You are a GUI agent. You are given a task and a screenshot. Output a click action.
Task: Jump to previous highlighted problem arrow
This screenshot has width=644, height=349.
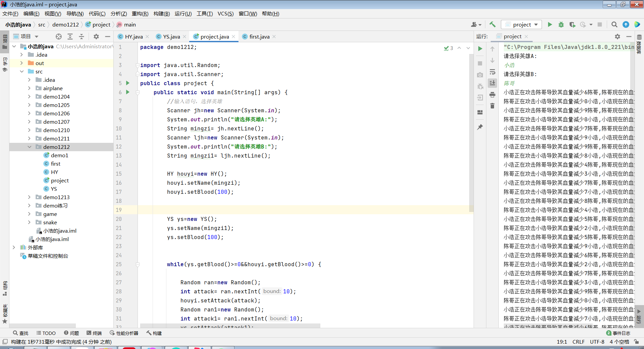459,48
